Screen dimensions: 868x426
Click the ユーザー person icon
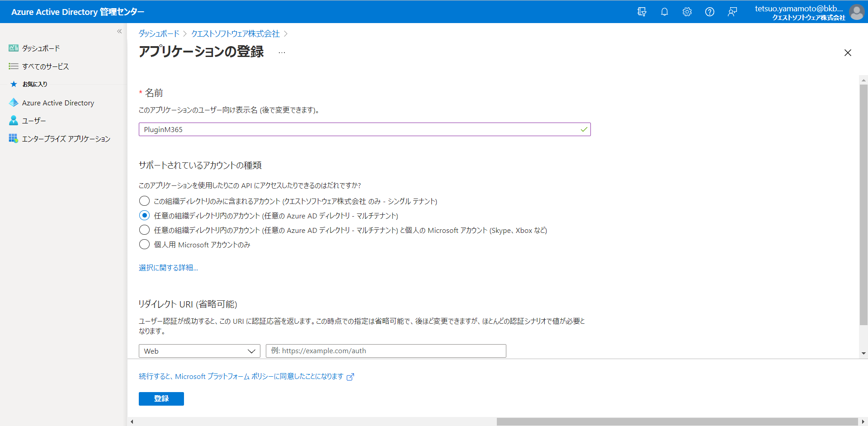[x=14, y=121]
